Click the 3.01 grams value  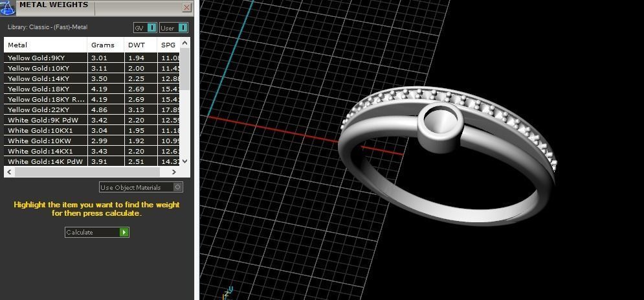pos(99,58)
